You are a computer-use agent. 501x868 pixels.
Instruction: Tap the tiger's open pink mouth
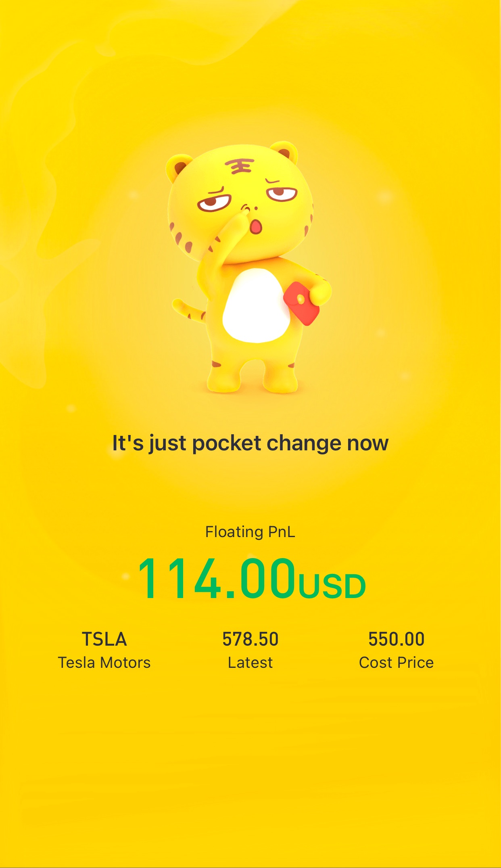256,226
